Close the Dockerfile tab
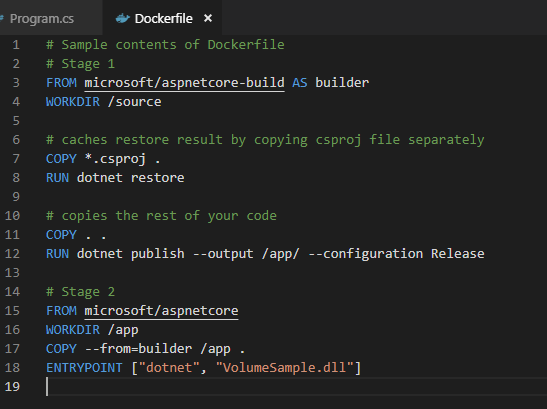 point(208,18)
